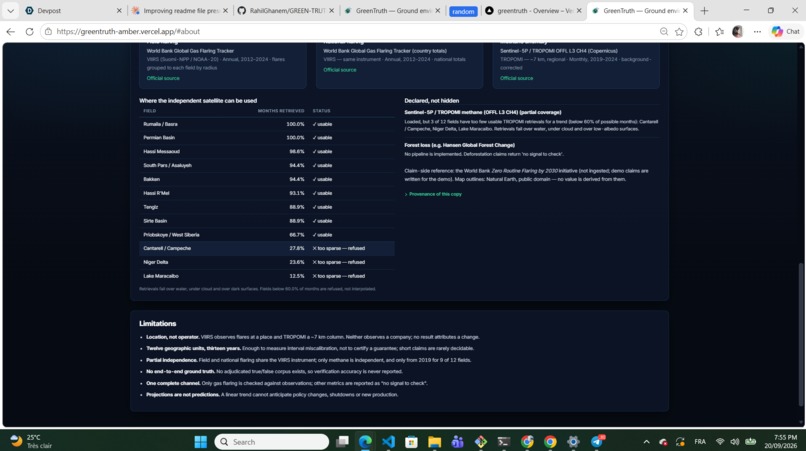Click the Limitations section heading
This screenshot has height=451, width=806.
pyautogui.click(x=157, y=323)
